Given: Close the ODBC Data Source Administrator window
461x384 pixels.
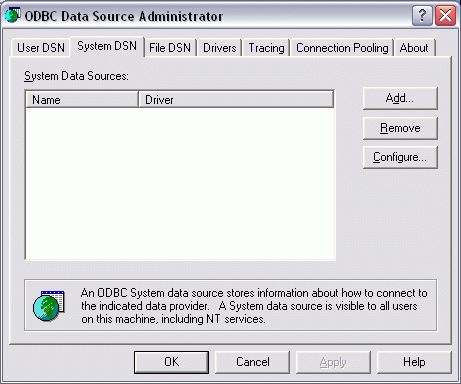Looking at the screenshot, I should (x=445, y=15).
